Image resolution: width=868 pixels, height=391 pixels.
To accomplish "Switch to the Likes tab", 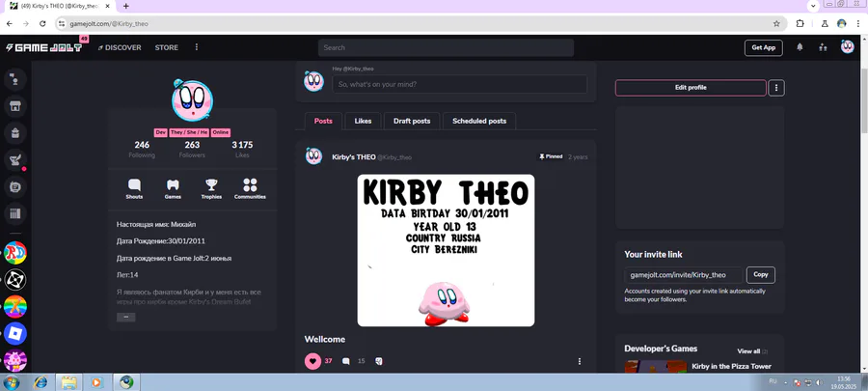I will click(x=364, y=121).
